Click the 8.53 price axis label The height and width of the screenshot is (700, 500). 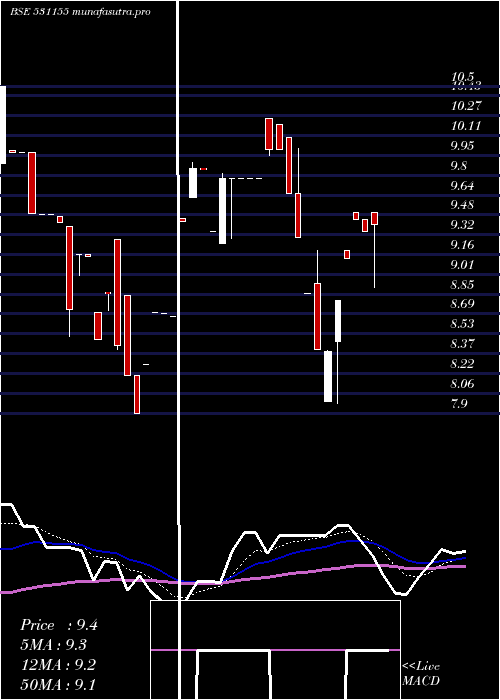(x=462, y=324)
